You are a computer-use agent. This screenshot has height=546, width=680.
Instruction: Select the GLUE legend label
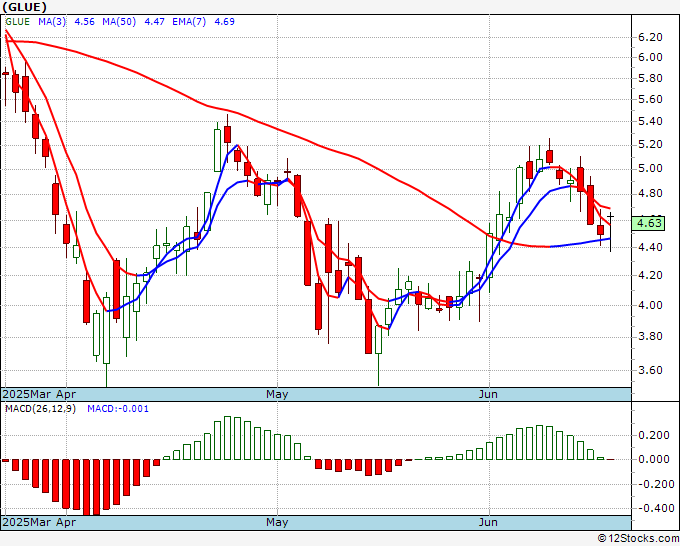(17, 22)
